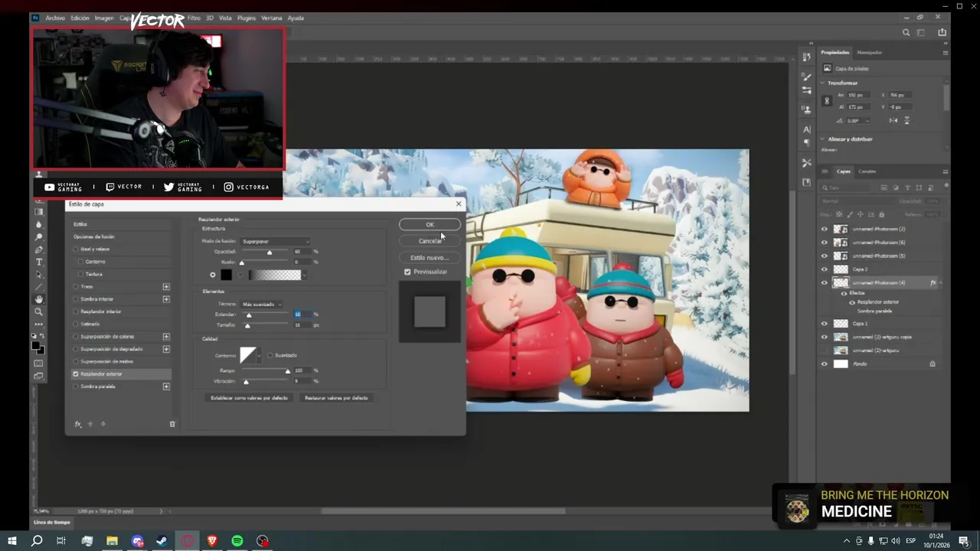This screenshot has width=980, height=551.
Task: Click plus icon beside Superposición de colores
Action: coord(166,337)
